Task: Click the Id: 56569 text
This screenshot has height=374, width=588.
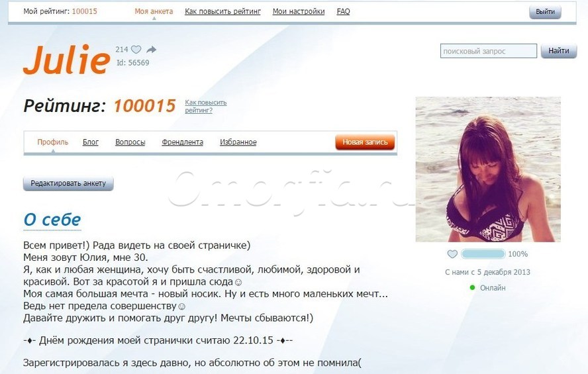Action: click(x=132, y=63)
